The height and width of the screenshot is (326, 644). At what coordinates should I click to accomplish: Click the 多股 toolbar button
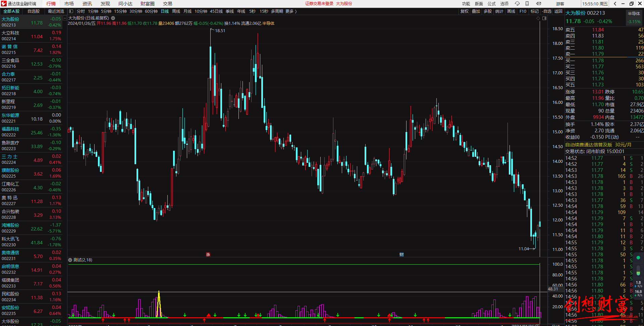click(488, 11)
